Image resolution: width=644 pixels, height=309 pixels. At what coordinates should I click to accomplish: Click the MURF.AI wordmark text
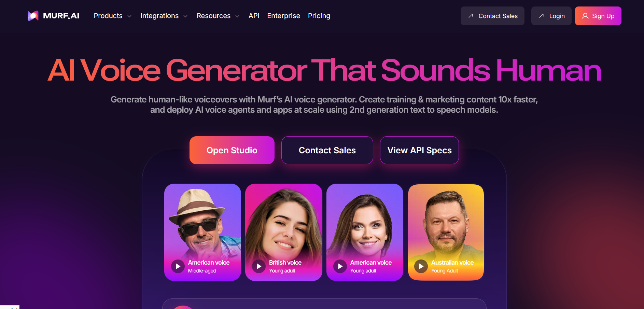(x=61, y=16)
